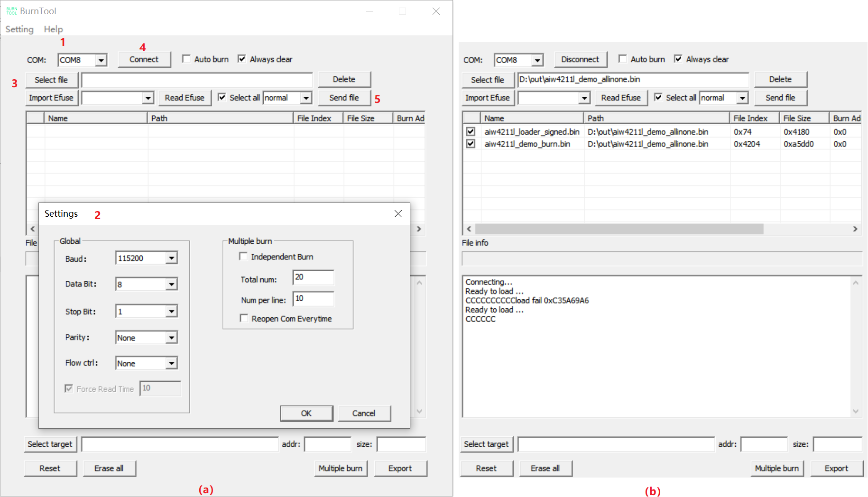868x497 pixels.
Task: Click the Total num input field
Action: click(x=313, y=277)
